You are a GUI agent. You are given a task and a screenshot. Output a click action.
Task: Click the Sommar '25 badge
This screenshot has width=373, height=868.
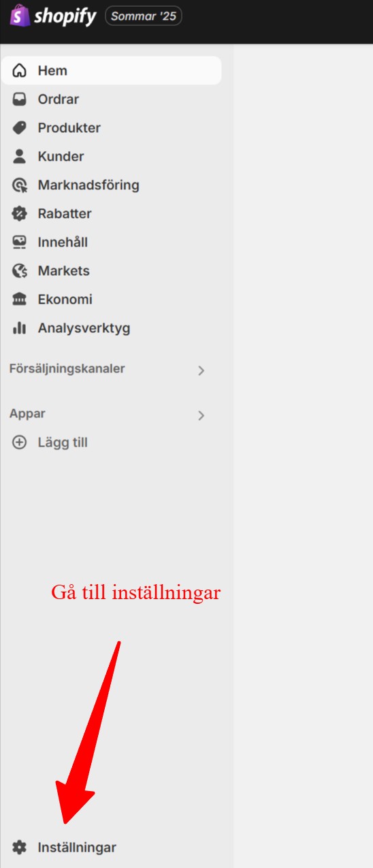pos(144,16)
